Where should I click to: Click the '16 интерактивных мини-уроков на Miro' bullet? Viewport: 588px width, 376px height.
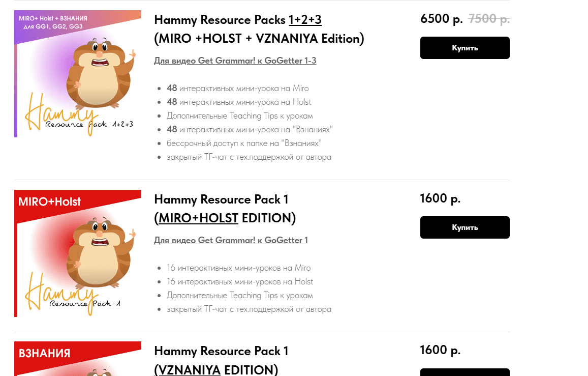(238, 268)
